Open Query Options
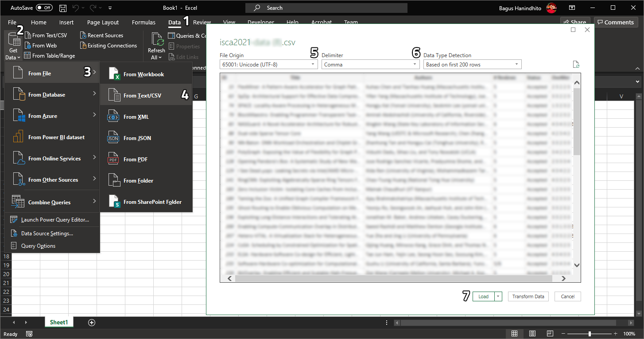This screenshot has width=644, height=339. 52,246
